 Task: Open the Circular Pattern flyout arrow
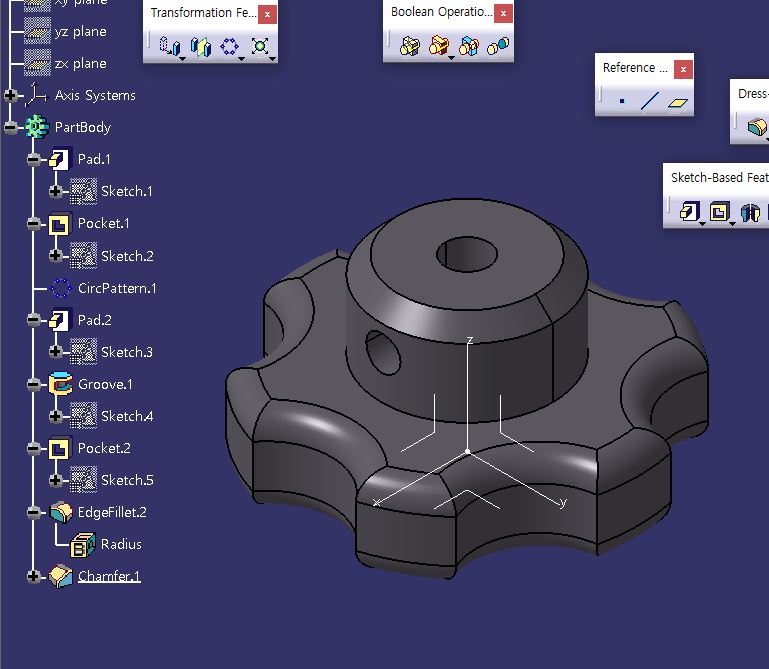[x=242, y=58]
